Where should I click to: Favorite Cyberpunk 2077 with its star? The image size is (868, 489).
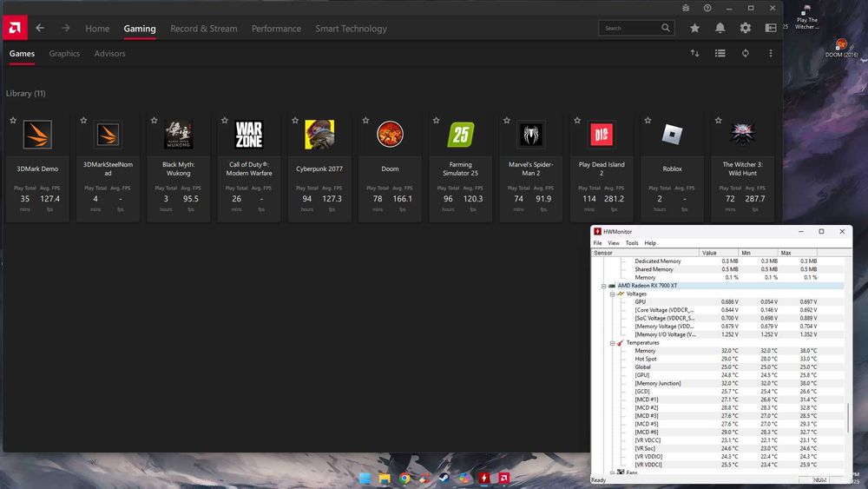click(x=295, y=121)
